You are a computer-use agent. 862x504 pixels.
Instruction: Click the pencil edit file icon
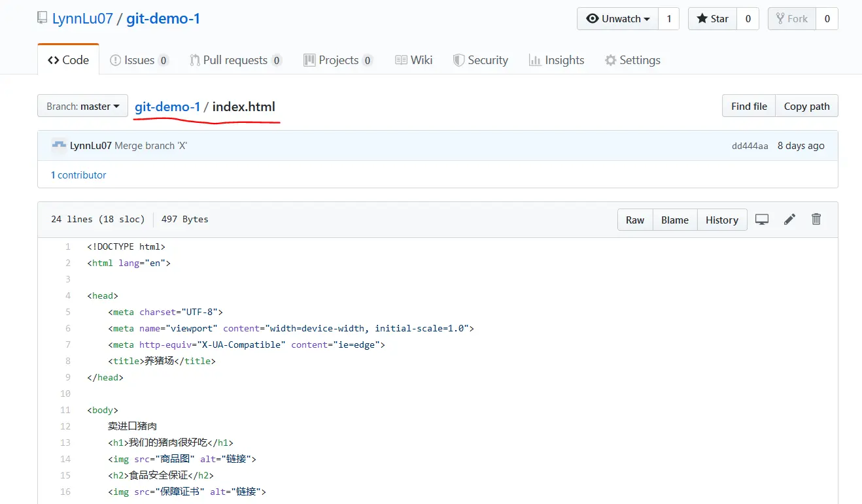pyautogui.click(x=789, y=220)
